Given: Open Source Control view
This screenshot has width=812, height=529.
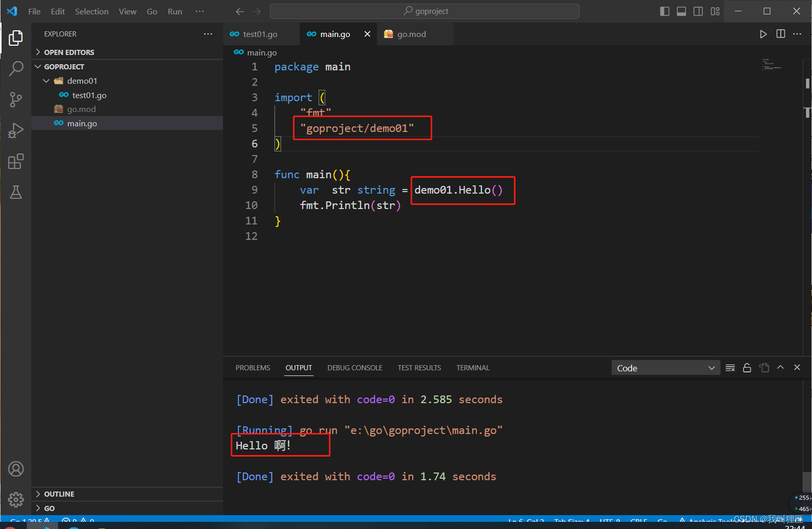Looking at the screenshot, I should point(16,100).
